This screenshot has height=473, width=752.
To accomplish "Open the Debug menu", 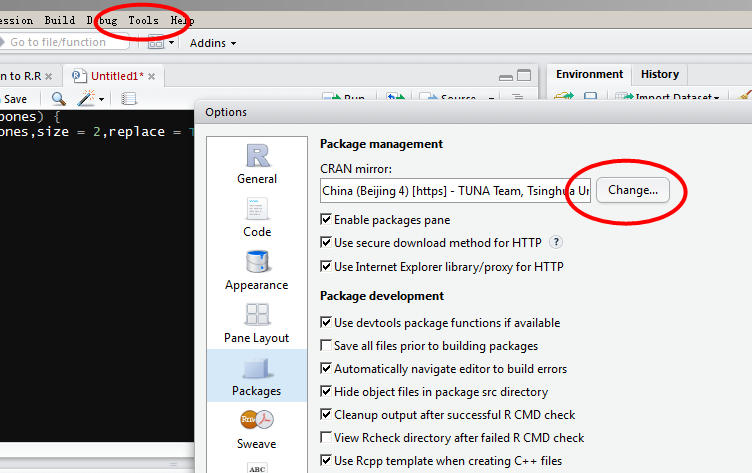I will [102, 20].
